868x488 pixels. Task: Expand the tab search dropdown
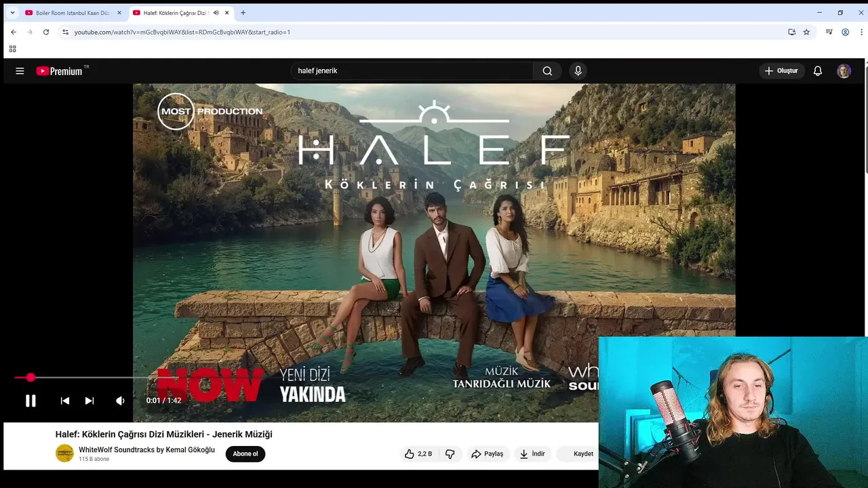click(12, 13)
